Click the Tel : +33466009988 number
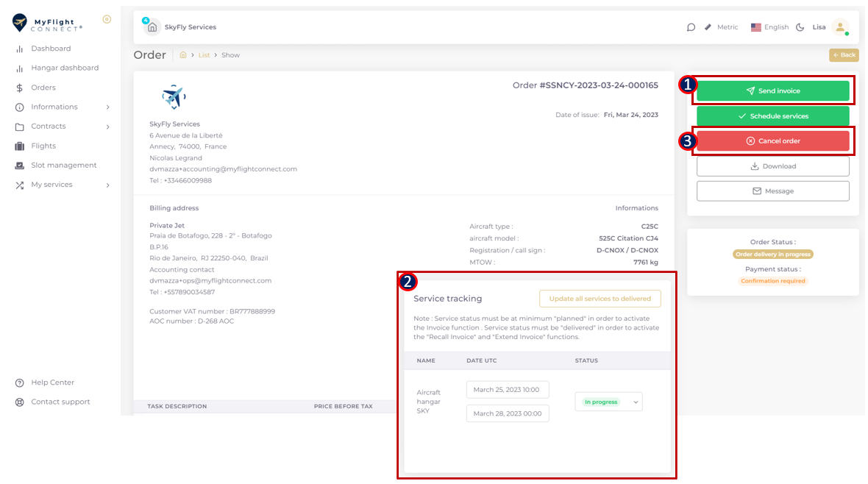The image size is (868, 484). point(180,180)
